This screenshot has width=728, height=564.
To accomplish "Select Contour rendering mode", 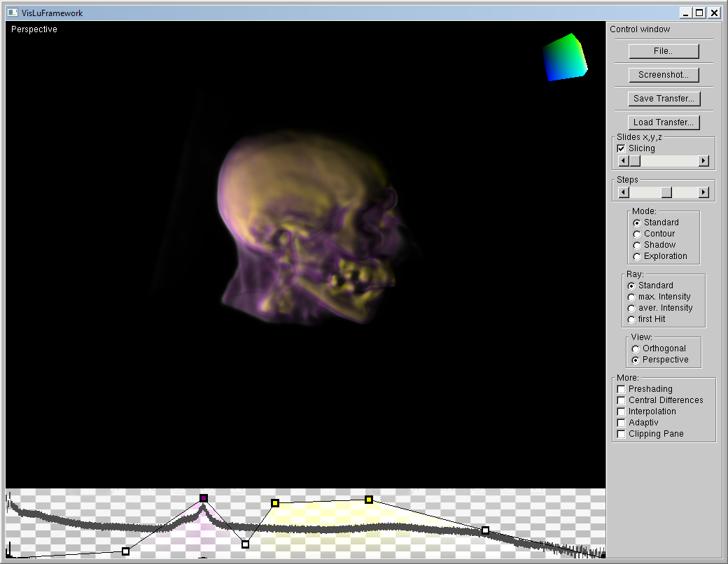I will (x=636, y=234).
